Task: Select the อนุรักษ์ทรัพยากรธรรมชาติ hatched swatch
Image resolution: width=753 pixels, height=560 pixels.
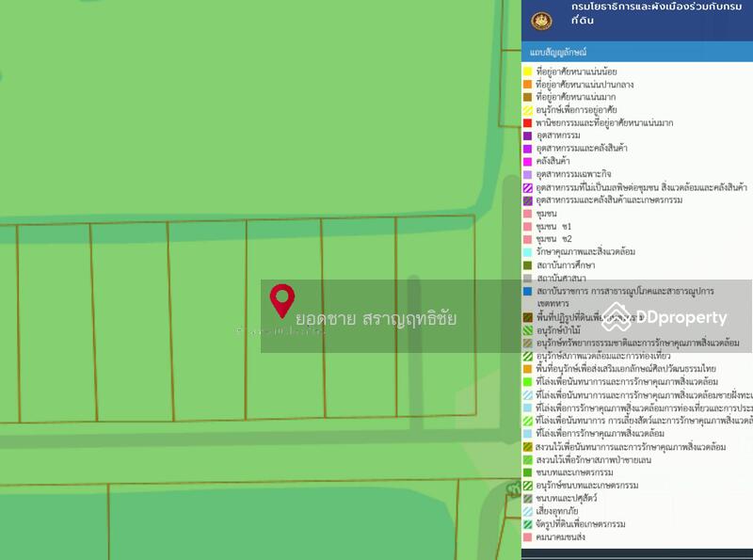Action: (527, 343)
